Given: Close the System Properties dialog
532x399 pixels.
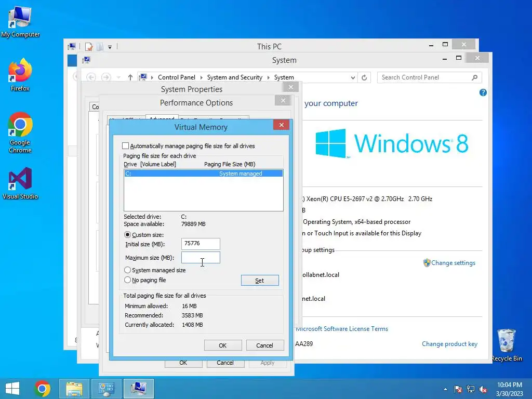Looking at the screenshot, I should [x=291, y=87].
